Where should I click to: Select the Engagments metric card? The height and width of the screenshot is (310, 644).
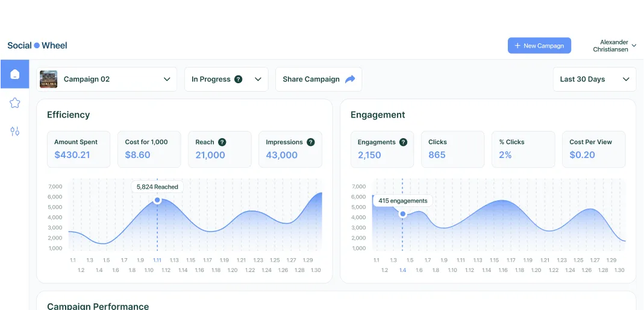click(383, 149)
